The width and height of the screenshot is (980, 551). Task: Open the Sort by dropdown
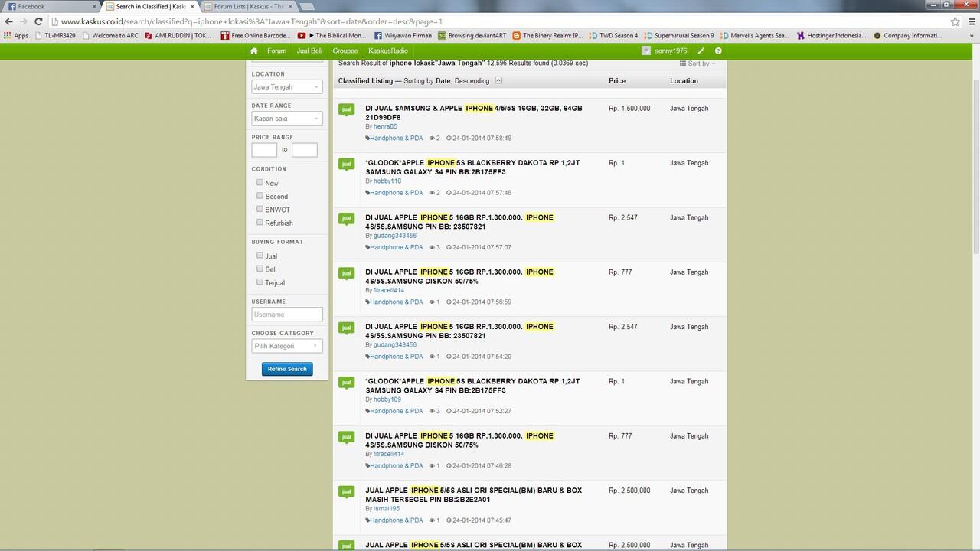point(697,64)
